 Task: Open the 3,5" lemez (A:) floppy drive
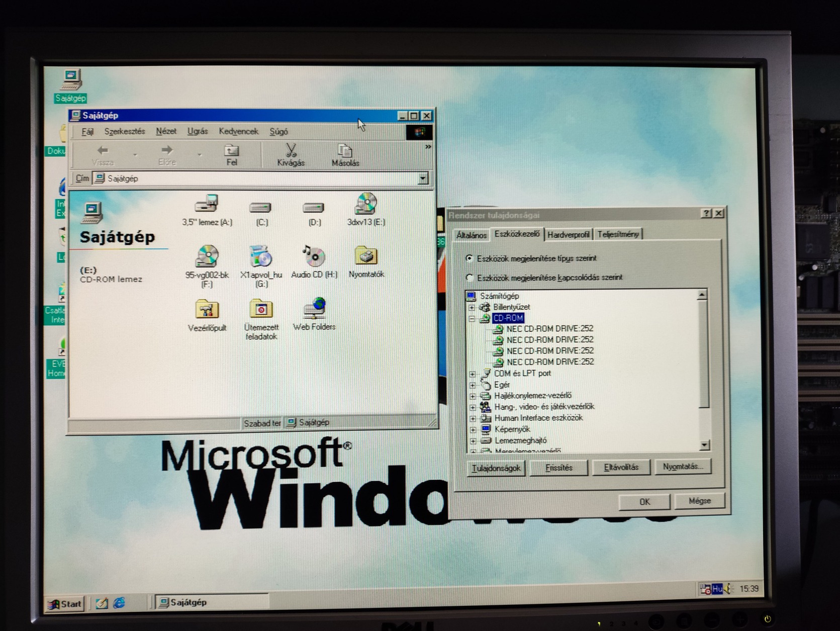click(x=207, y=210)
